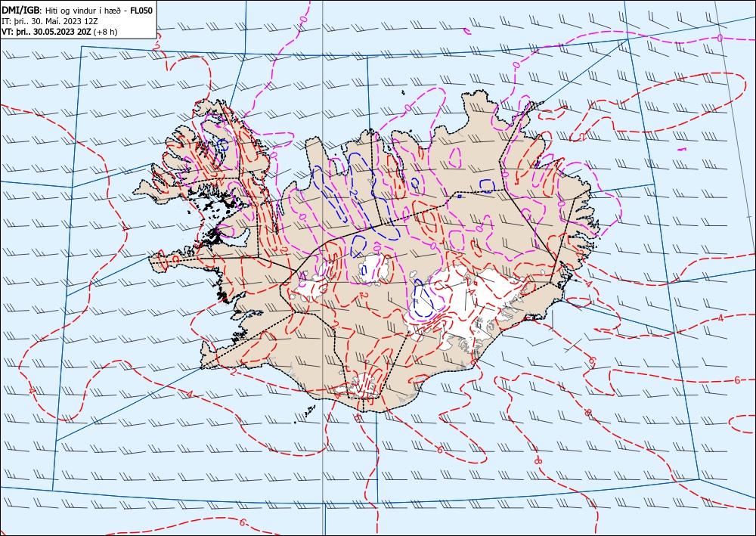The height and width of the screenshot is (536, 756).
Task: Click the blue '-2' isotherm contour label
Action: pos(355,192)
